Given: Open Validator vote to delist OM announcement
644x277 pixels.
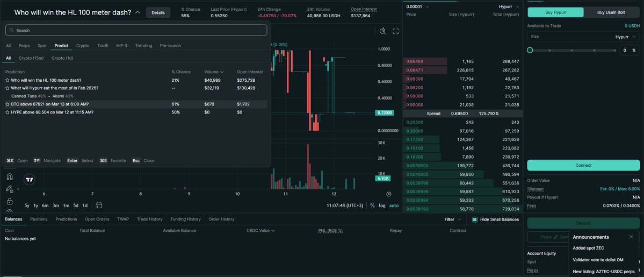Looking at the screenshot, I should point(598,260).
